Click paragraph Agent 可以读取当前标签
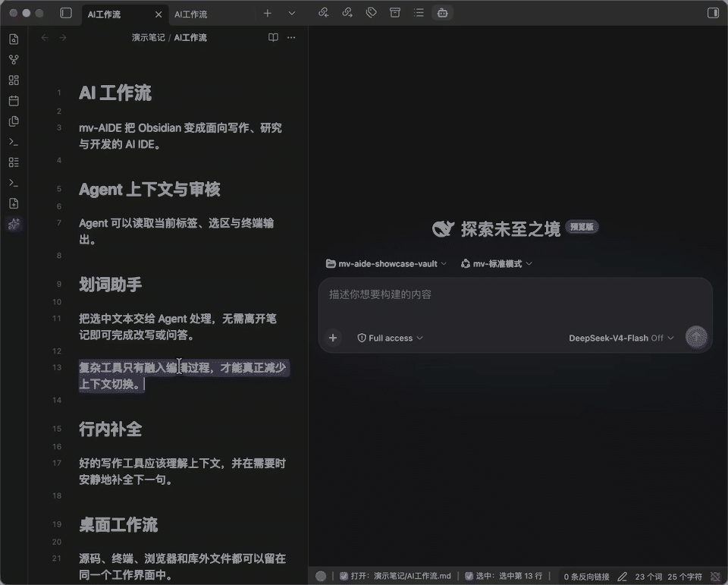 [177, 231]
